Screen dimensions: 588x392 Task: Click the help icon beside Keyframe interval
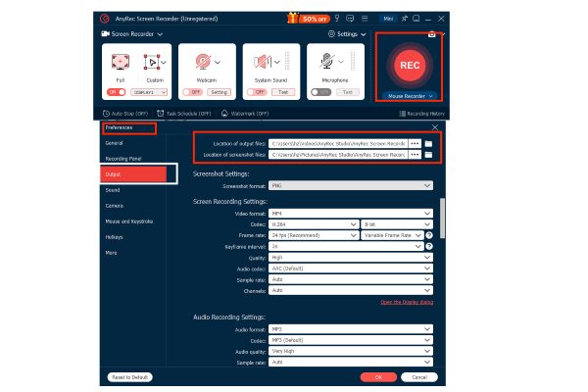pos(429,246)
